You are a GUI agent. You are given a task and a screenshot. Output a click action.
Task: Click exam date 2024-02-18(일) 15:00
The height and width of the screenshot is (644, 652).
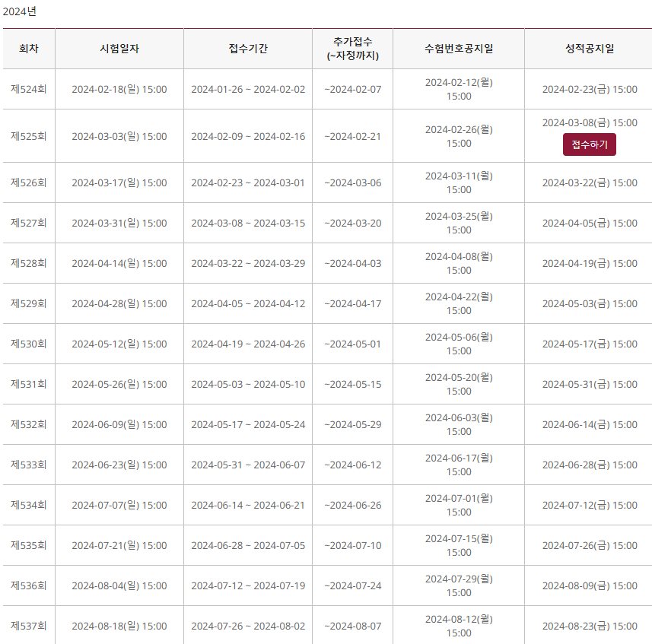pyautogui.click(x=119, y=89)
